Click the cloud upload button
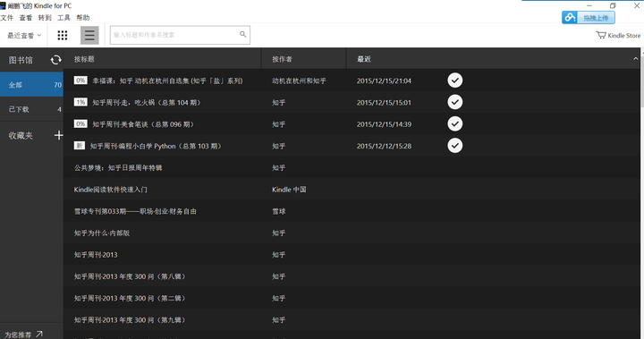644x339 pixels. click(589, 17)
